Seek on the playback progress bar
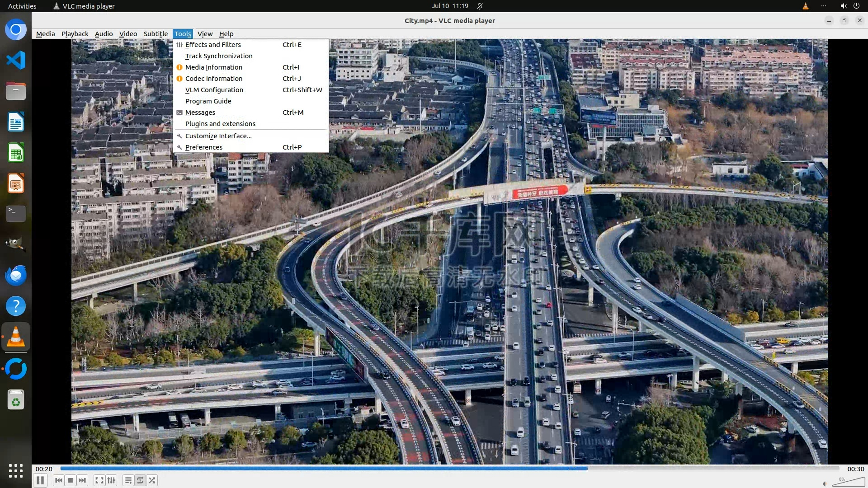The image size is (868, 488). pos(449,469)
